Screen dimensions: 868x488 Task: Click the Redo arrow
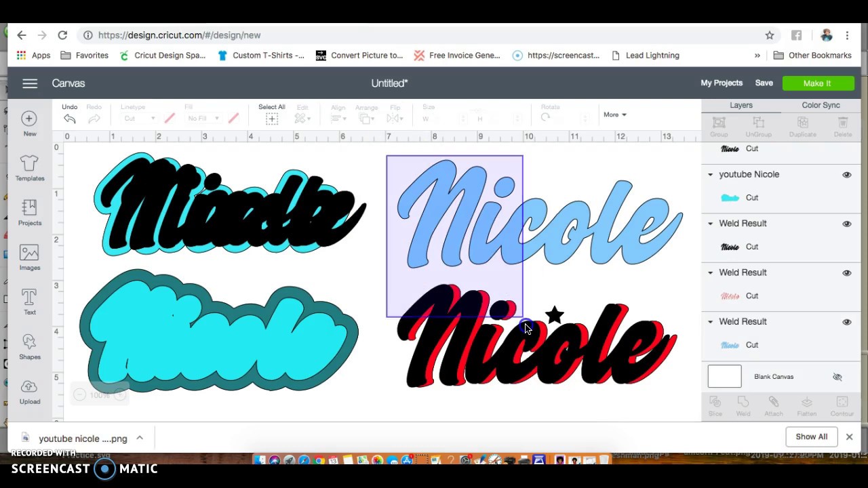(x=94, y=119)
